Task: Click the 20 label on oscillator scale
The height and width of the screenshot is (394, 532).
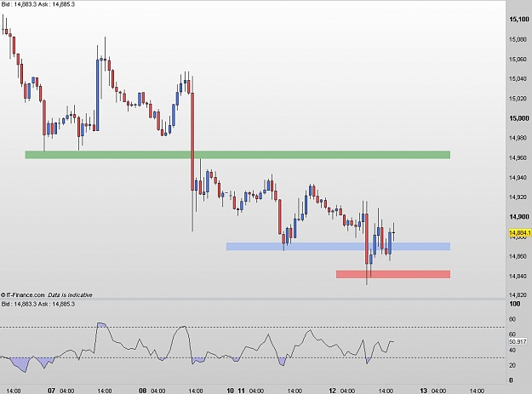Action: pos(512,366)
